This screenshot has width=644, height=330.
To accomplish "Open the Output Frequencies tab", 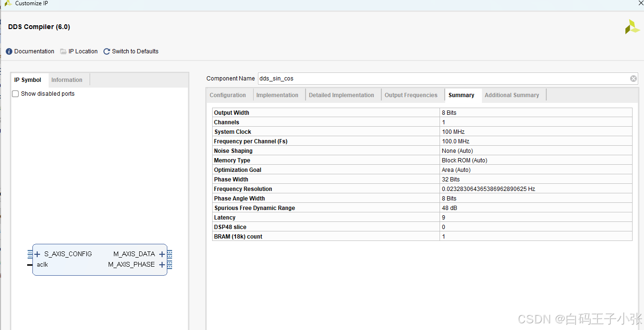I will click(x=411, y=95).
